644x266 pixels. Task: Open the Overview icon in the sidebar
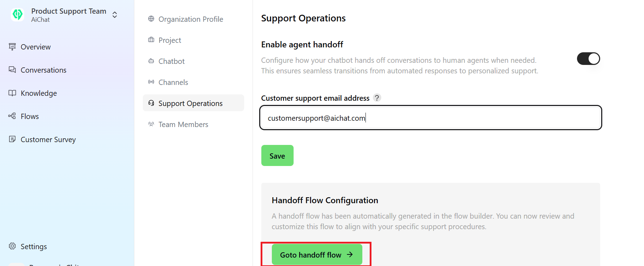(12, 47)
